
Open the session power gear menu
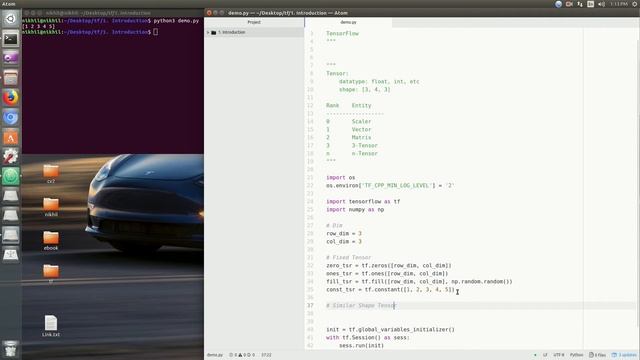pos(635,4)
